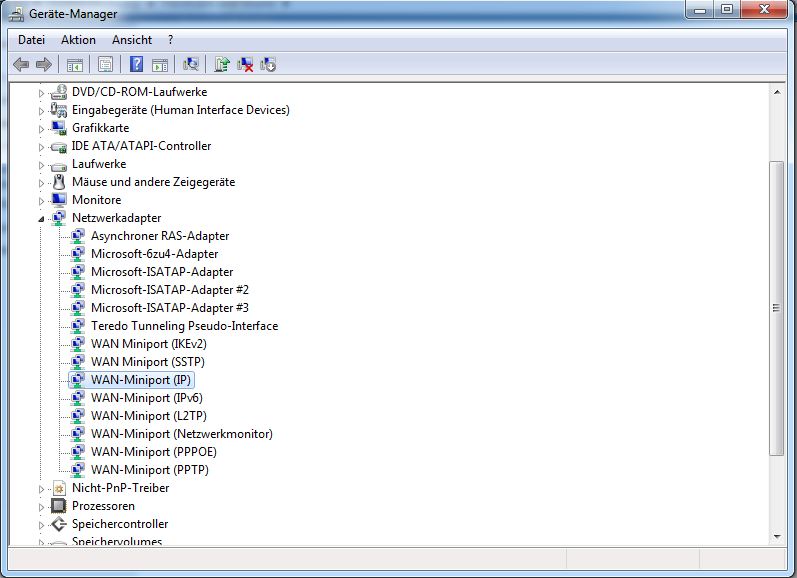The height and width of the screenshot is (578, 797).
Task: Expand the Speichercontroller node
Action: coord(41,525)
